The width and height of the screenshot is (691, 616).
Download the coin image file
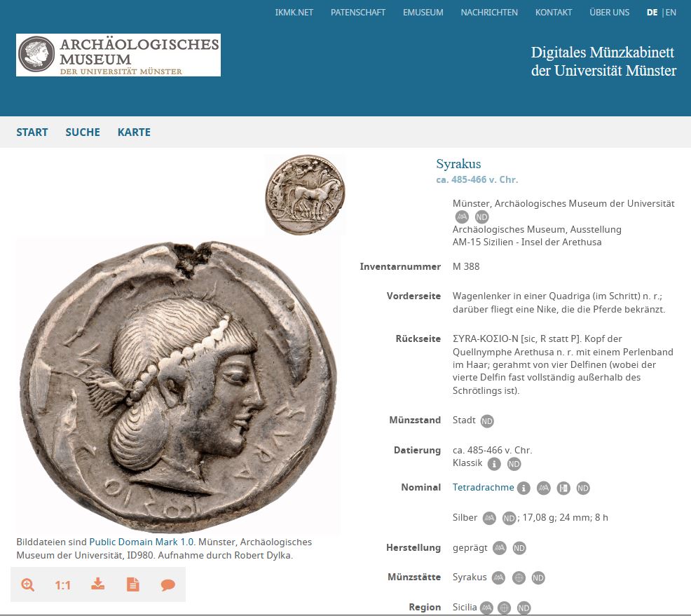point(98,584)
